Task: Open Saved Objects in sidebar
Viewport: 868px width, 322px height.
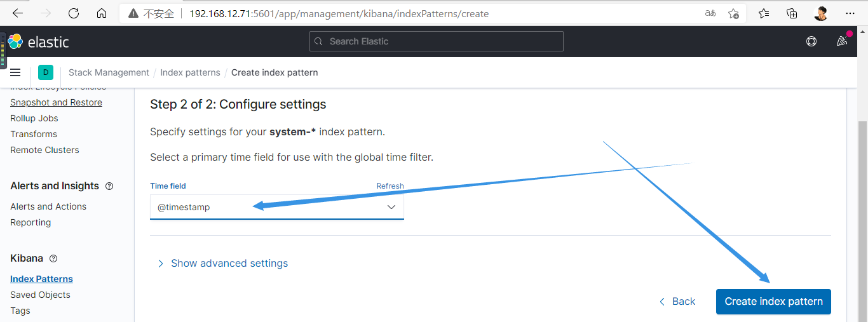Action: (x=40, y=295)
